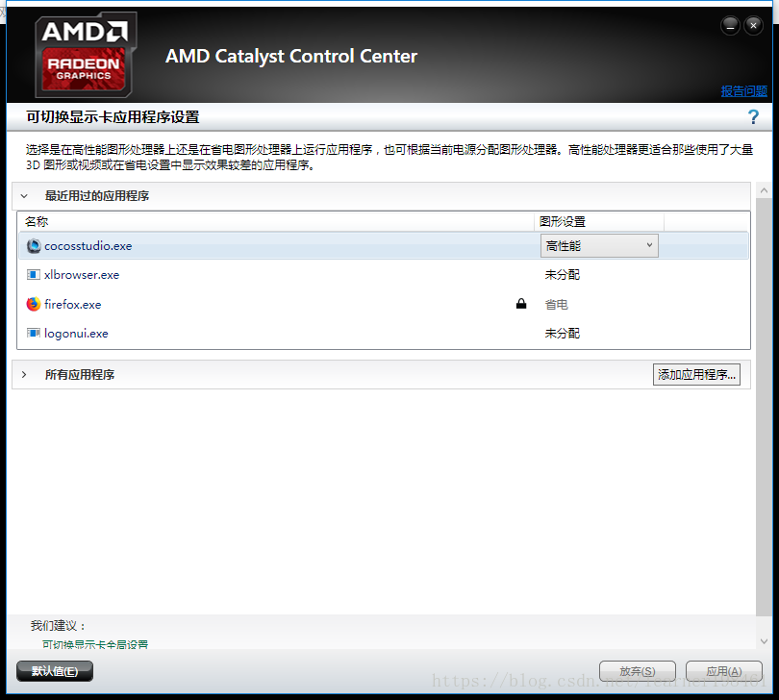The image size is (779, 700).
Task: Close the Catalyst Control Center window
Action: 753,25
